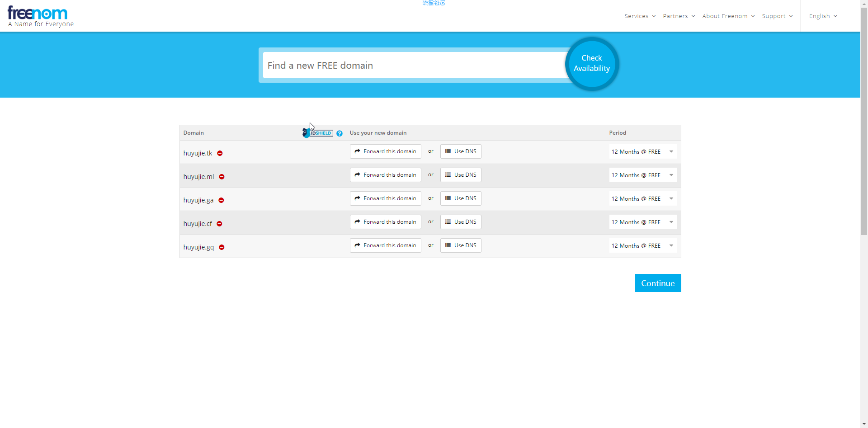Expand the About Freenom menu
Screen dimensions: 868x428
pos(728,16)
